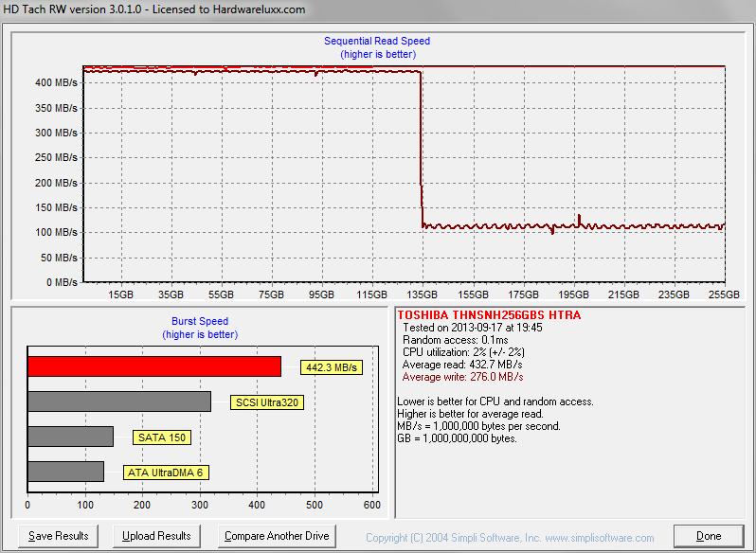Screen dimensions: 756x553
Task: Click the 300 burst axis label
Action: click(200, 505)
